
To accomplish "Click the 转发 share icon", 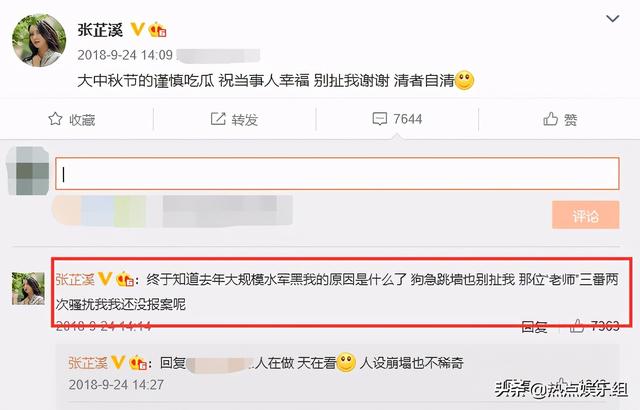I will tap(218, 119).
